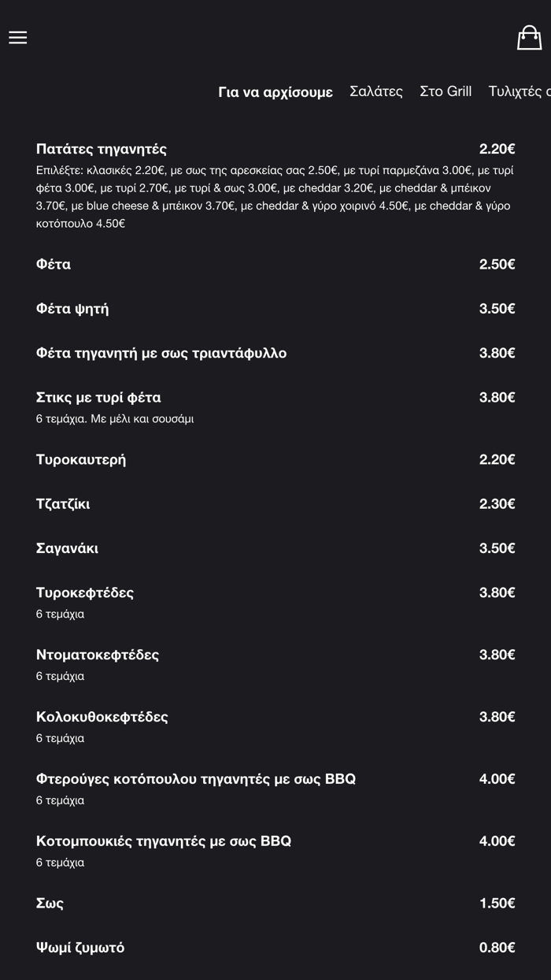Choose the Τυροκαυτερή item

tap(81, 459)
